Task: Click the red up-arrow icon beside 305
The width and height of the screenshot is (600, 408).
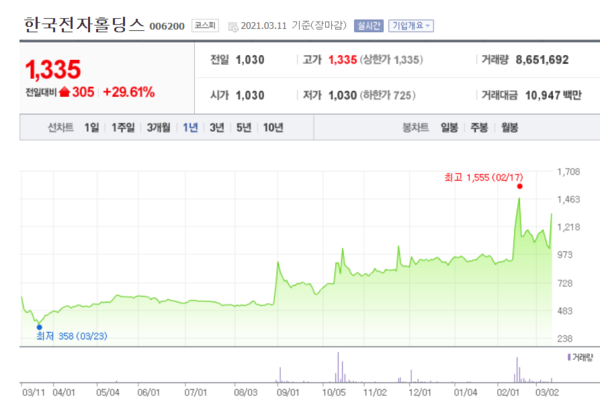Action: [65, 92]
